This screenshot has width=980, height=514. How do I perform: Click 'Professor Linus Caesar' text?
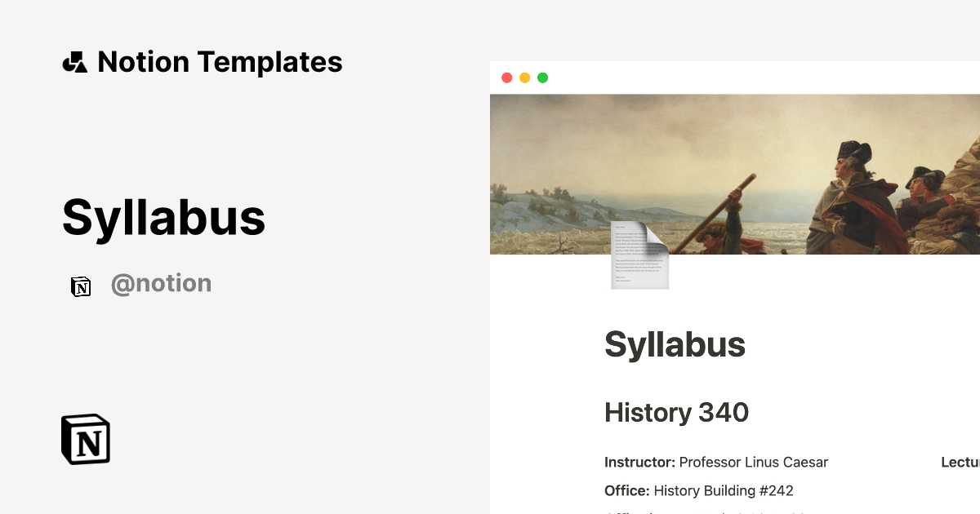pyautogui.click(x=753, y=462)
